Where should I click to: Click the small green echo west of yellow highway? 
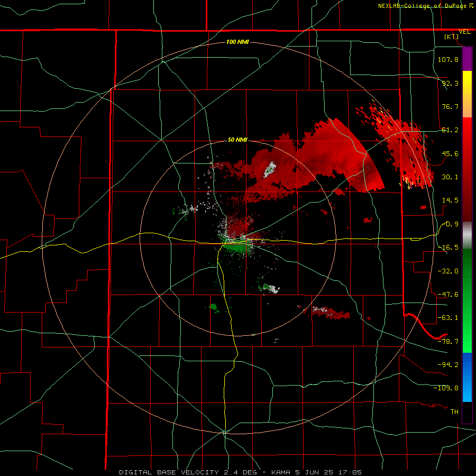[x=214, y=308]
